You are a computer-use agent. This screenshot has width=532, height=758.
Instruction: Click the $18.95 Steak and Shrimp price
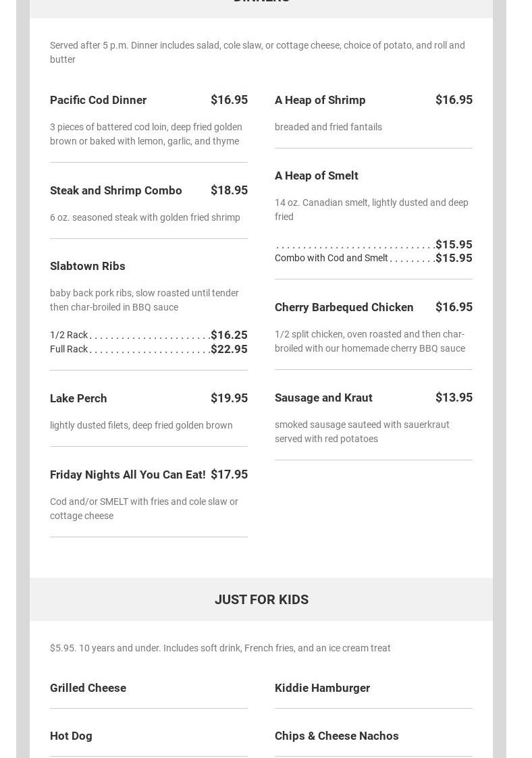click(229, 190)
